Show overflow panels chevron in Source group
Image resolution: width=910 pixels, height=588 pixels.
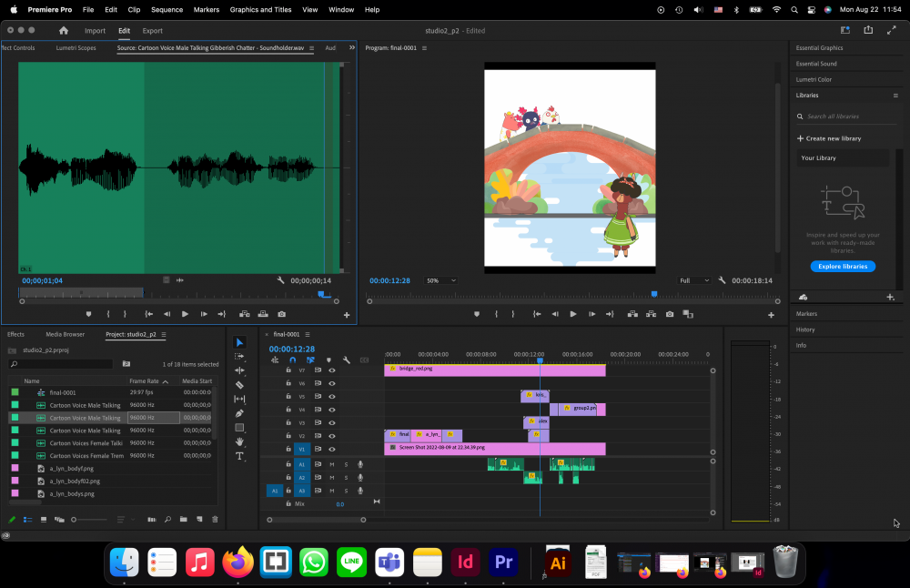tap(351, 47)
